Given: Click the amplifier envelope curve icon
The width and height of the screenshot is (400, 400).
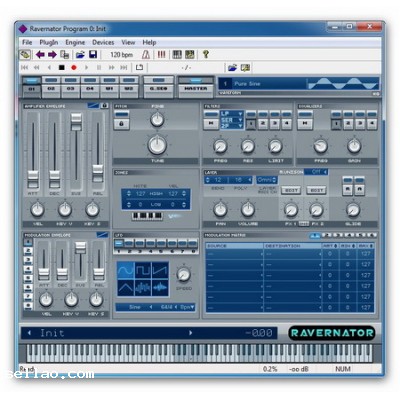Looking at the screenshot, I should pos(93,106).
